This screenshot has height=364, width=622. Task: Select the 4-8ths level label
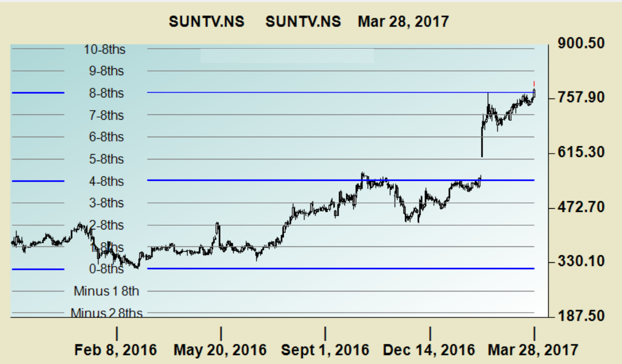105,181
